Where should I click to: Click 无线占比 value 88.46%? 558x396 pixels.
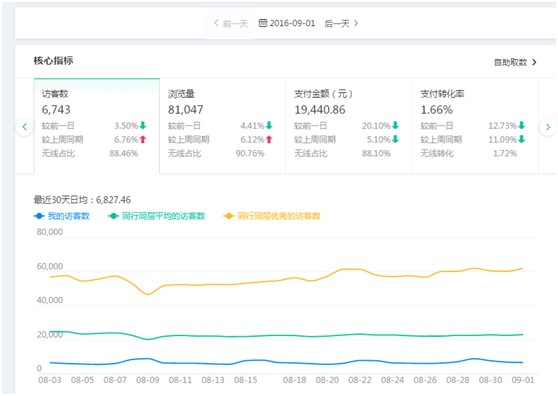point(124,153)
